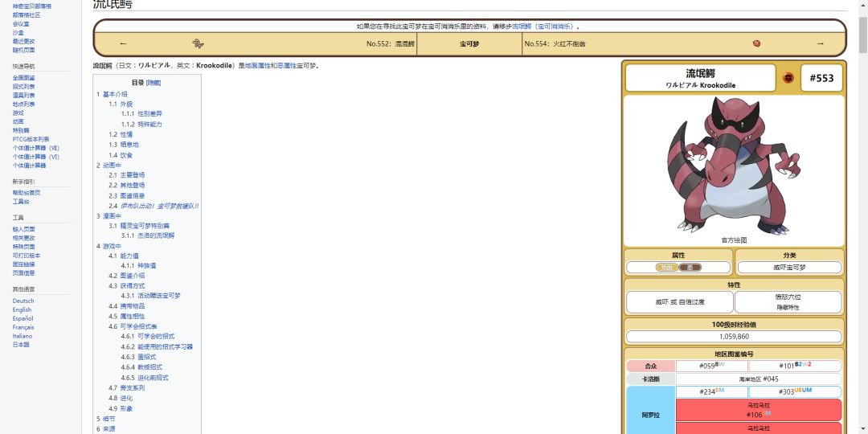Jump to section 4.7 旁支系列
Screen dimensions: 868x434
127,388
